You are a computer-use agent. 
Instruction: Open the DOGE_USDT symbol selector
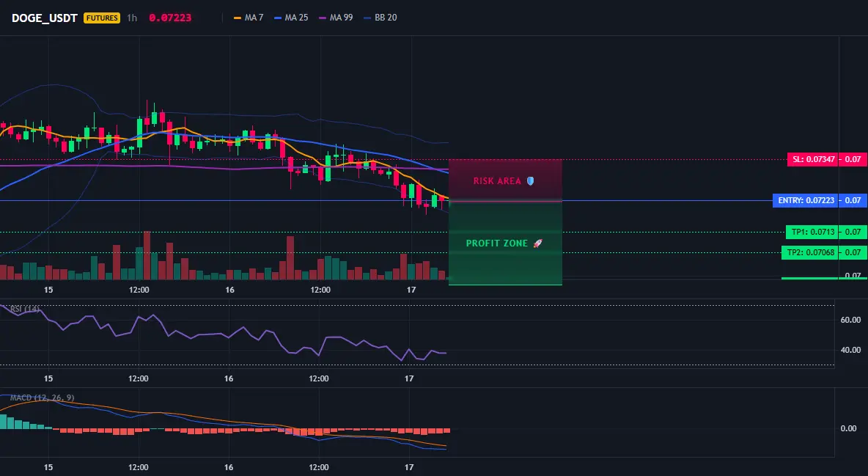click(x=44, y=18)
